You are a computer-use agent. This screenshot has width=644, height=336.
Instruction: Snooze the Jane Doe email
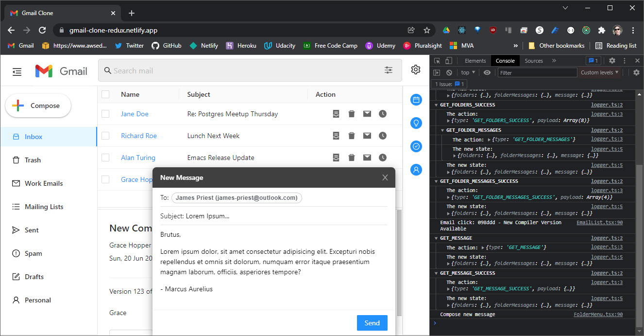[x=383, y=114]
